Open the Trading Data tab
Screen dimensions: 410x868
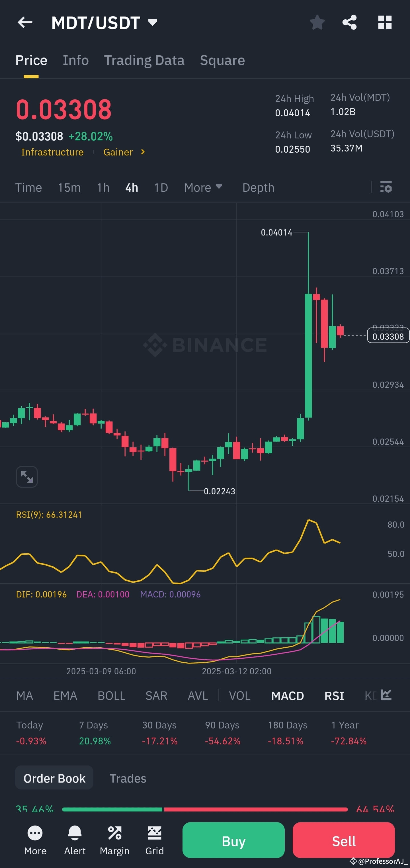(144, 60)
